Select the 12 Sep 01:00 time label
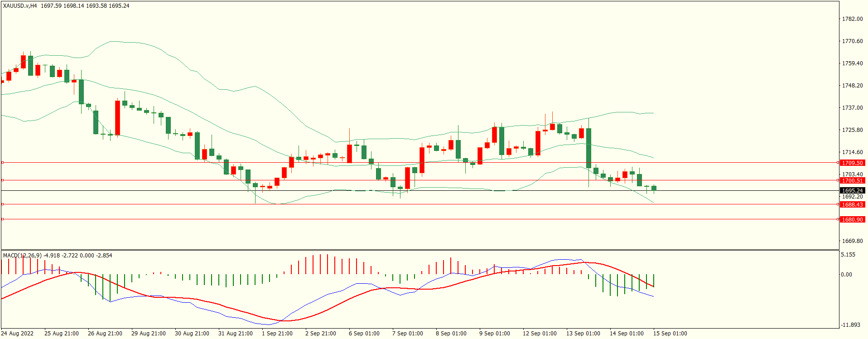868x339 pixels. [x=540, y=334]
